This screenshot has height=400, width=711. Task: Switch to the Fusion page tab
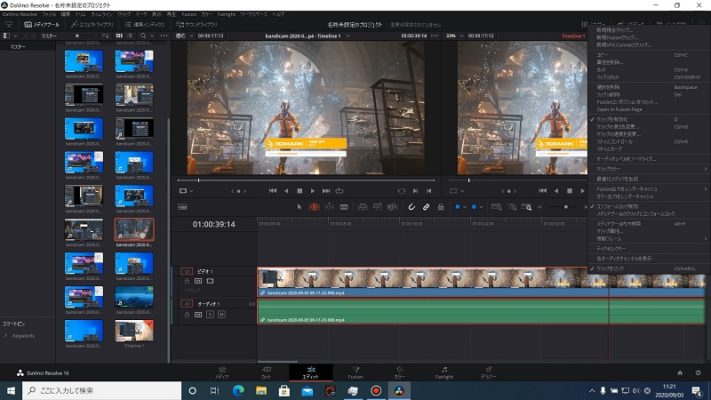coord(356,372)
